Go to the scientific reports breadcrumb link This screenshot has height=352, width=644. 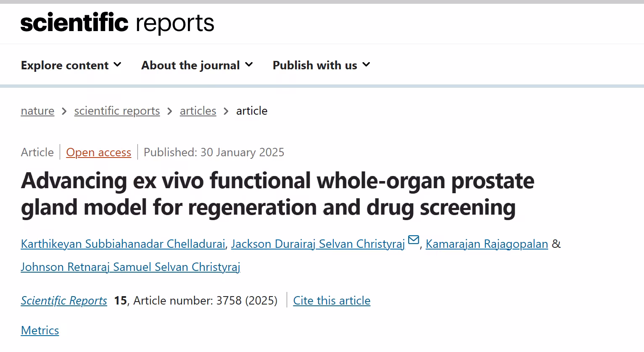[x=117, y=111]
